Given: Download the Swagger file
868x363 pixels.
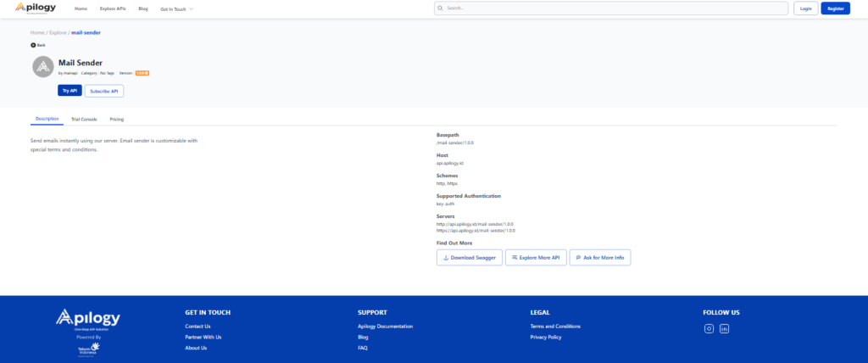Looking at the screenshot, I should [469, 257].
